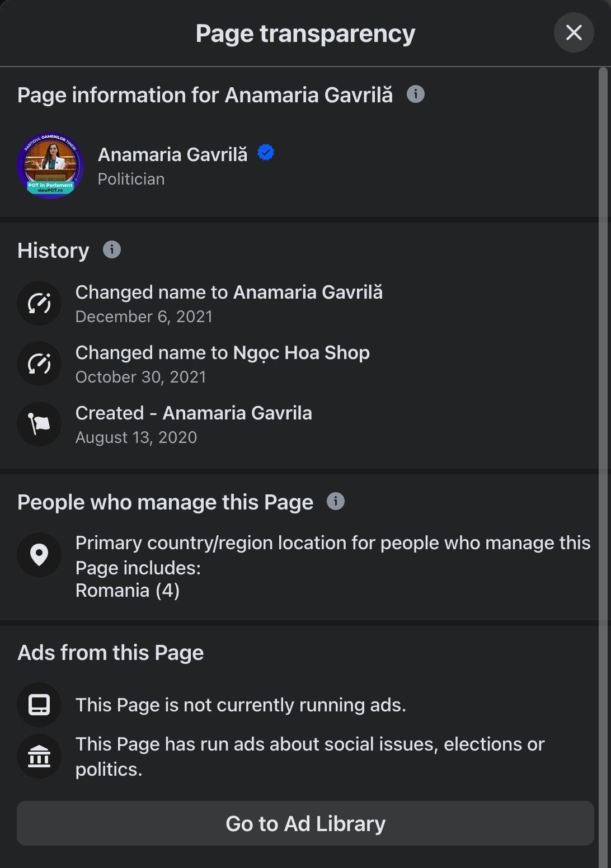Click the ads screen icon
The width and height of the screenshot is (611, 868).
[x=39, y=705]
